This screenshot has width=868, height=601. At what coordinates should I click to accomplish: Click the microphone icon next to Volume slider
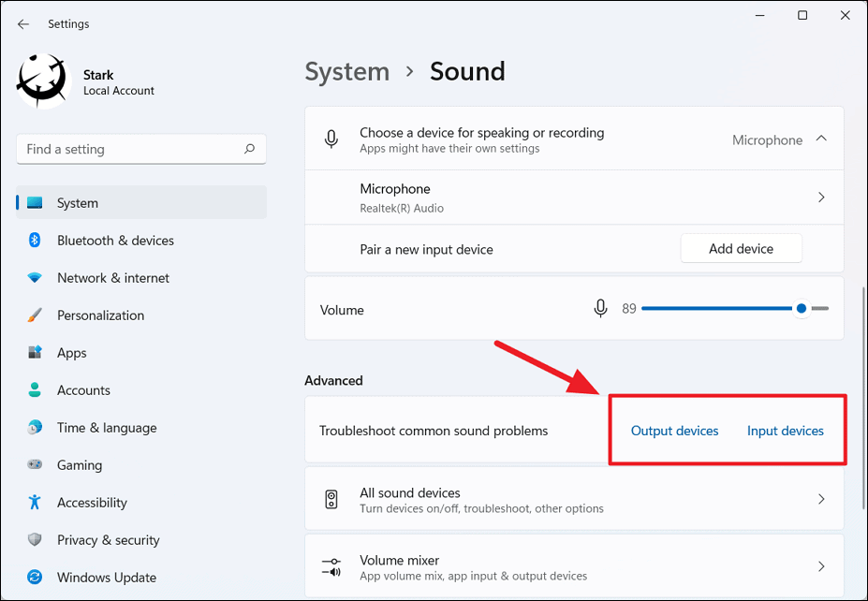point(600,308)
